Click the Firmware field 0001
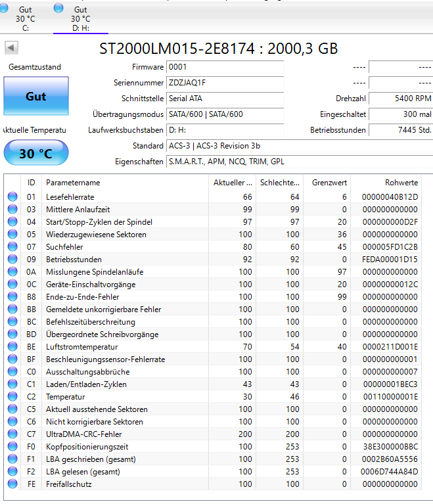Image resolution: width=433 pixels, height=504 pixels. [225, 67]
